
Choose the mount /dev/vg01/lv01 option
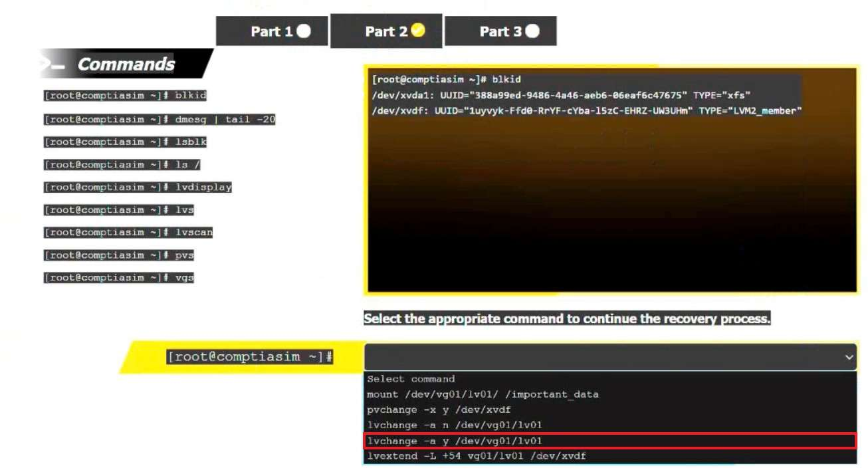[x=483, y=394]
